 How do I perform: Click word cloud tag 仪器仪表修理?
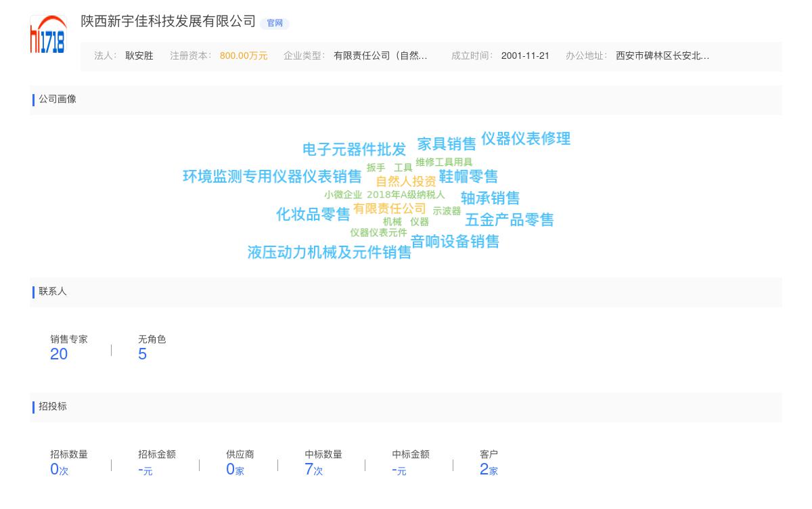526,139
